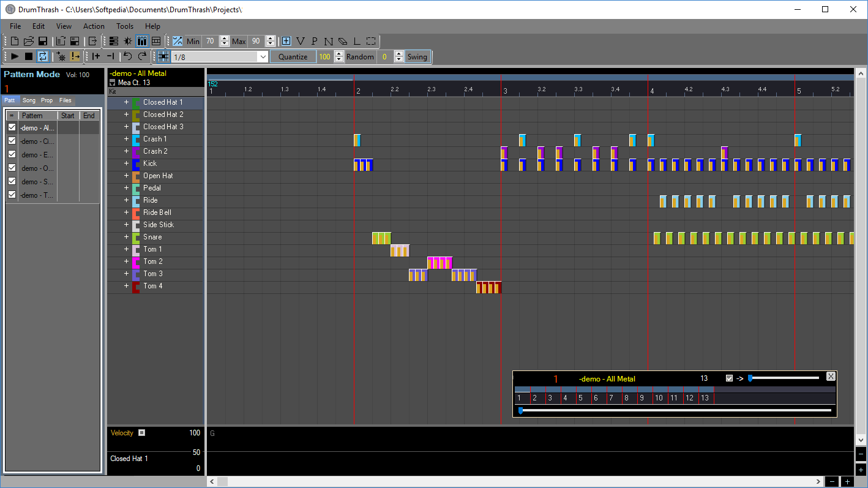This screenshot has width=868, height=488.
Task: Toggle the checkbox in the measure navigator popup
Action: [729, 378]
